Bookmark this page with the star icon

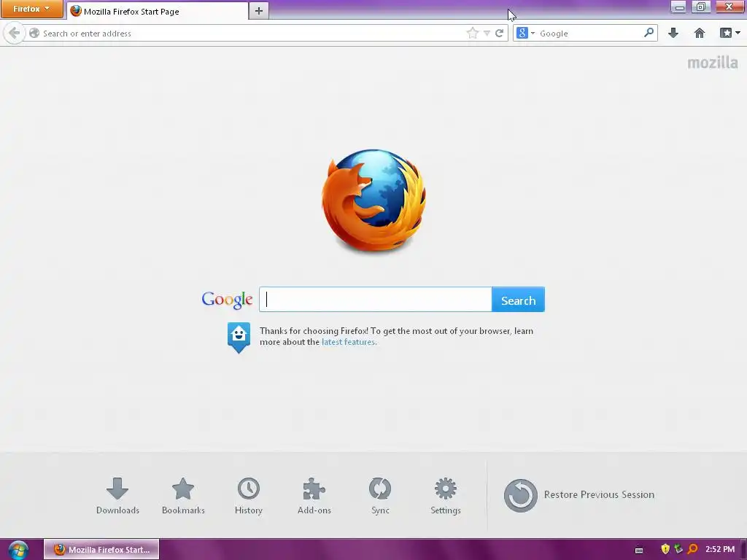(472, 34)
